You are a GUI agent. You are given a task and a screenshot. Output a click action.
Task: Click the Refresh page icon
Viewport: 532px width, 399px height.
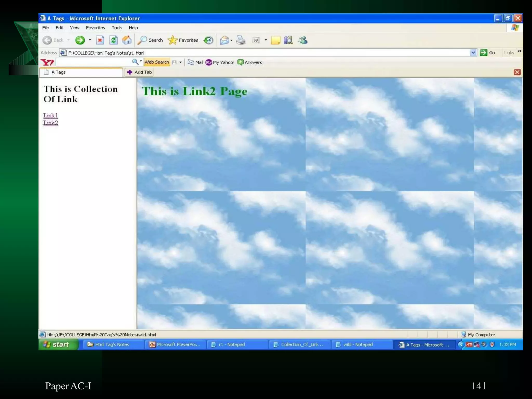(x=113, y=40)
